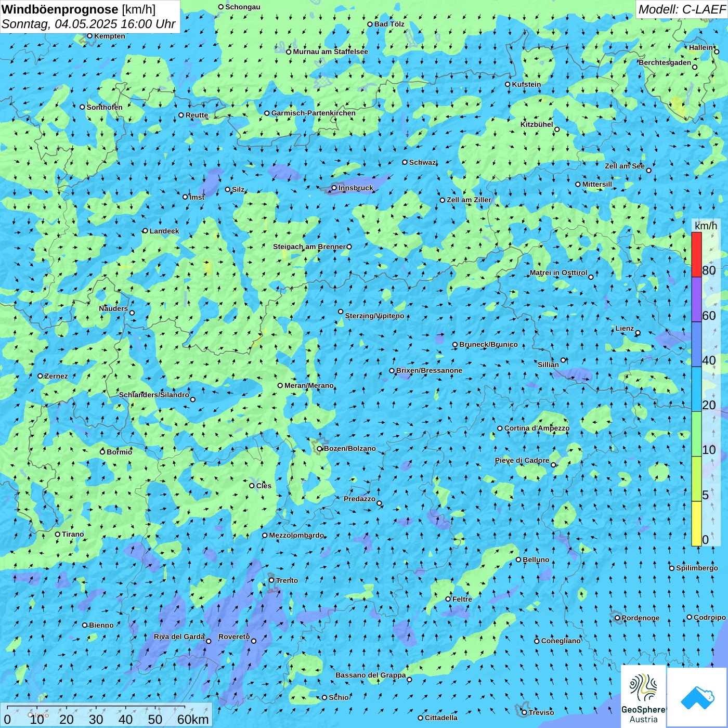This screenshot has width=728, height=728.
Task: Click the blue cloud logo icon
Action: 697,697
